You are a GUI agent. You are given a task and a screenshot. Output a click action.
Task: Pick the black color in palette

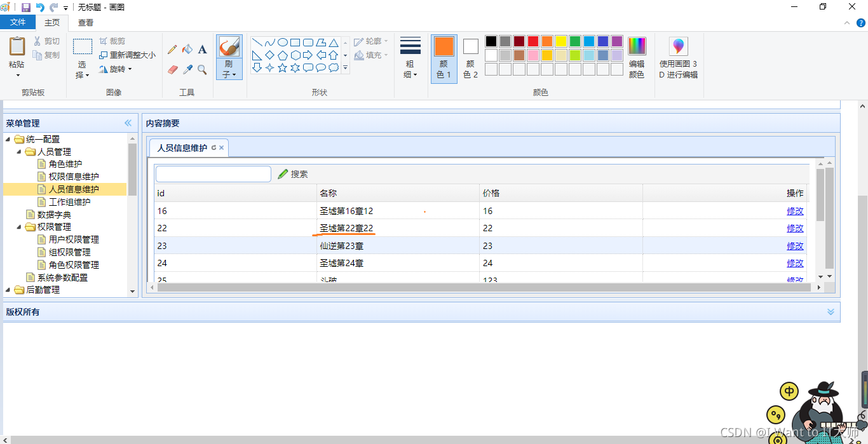pyautogui.click(x=491, y=41)
